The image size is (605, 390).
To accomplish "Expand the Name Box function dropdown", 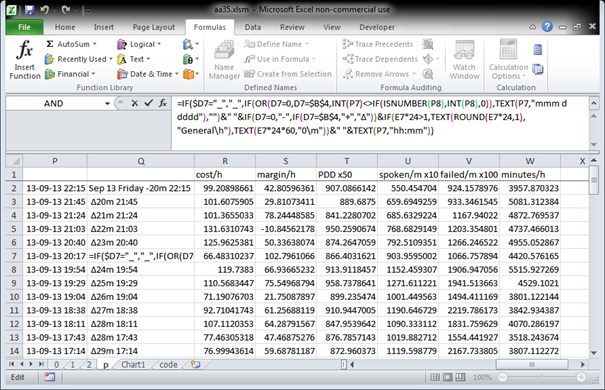I will (x=107, y=103).
